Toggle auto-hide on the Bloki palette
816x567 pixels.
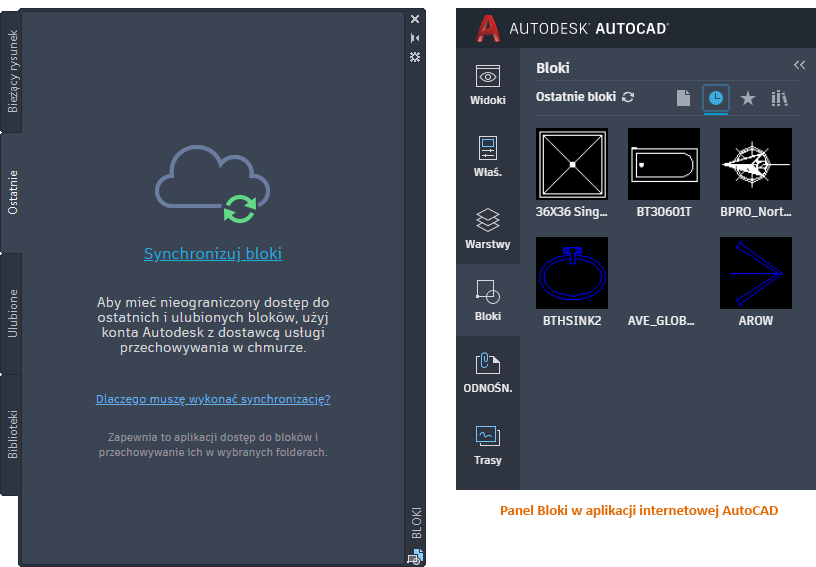pyautogui.click(x=415, y=38)
